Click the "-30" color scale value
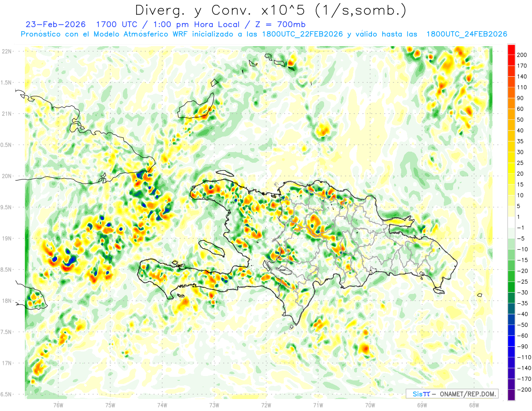The image size is (532, 411). (523, 293)
